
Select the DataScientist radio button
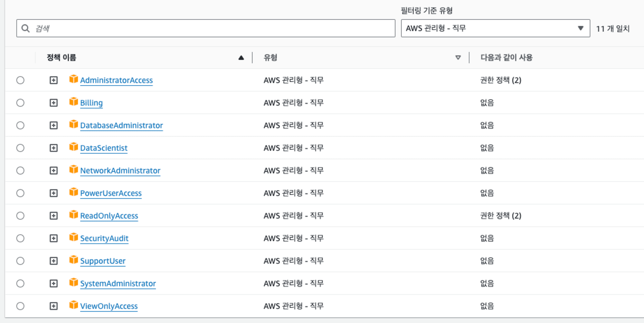pyautogui.click(x=20, y=148)
